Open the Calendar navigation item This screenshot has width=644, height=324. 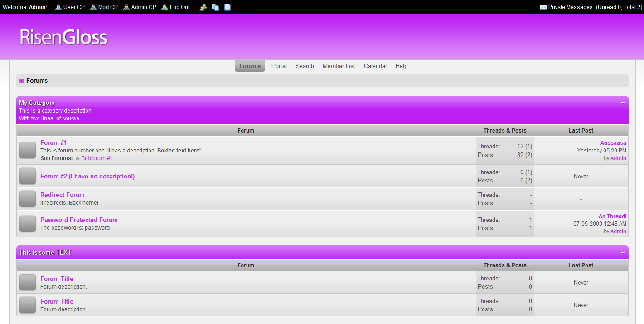coord(375,66)
